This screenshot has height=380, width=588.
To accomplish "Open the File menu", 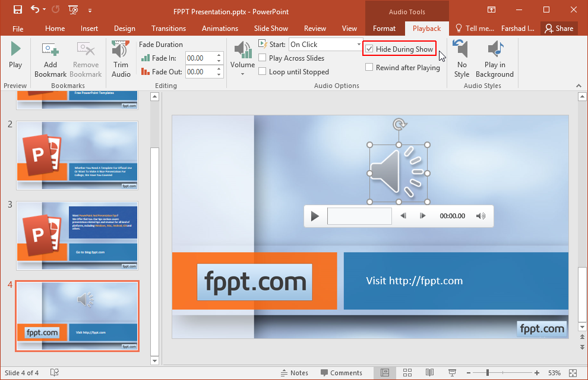I will click(18, 29).
